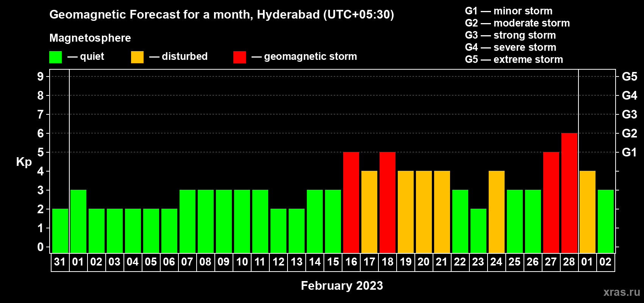The width and height of the screenshot is (644, 303).
Task: Click the date label 14
Action: [314, 262]
